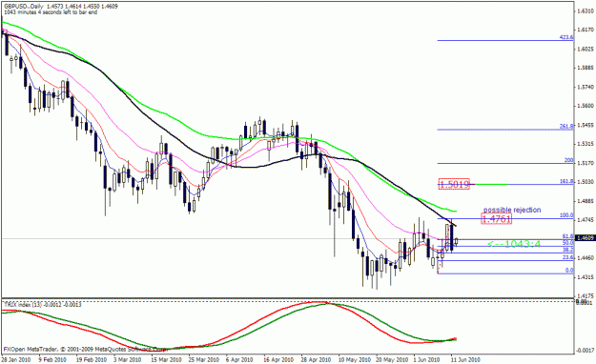Click the 1.5740 price axis value

(586, 87)
